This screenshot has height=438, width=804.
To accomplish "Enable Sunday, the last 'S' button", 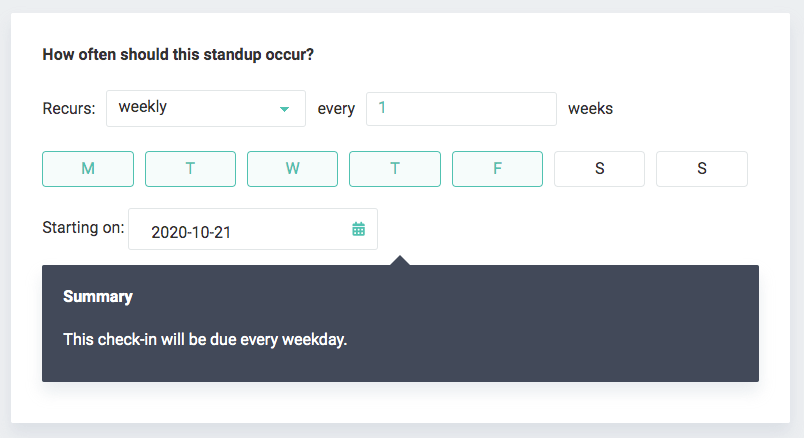I will 701,169.
